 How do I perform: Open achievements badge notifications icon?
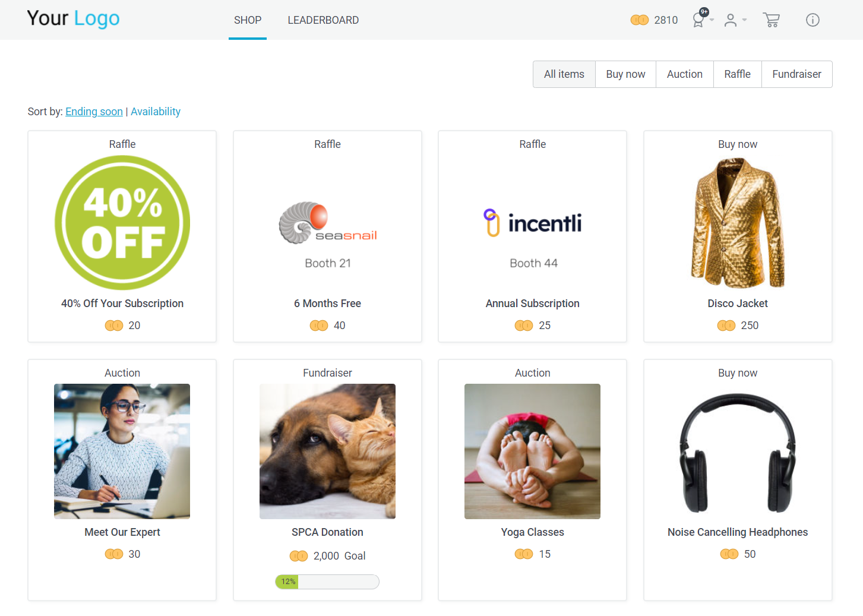point(700,18)
